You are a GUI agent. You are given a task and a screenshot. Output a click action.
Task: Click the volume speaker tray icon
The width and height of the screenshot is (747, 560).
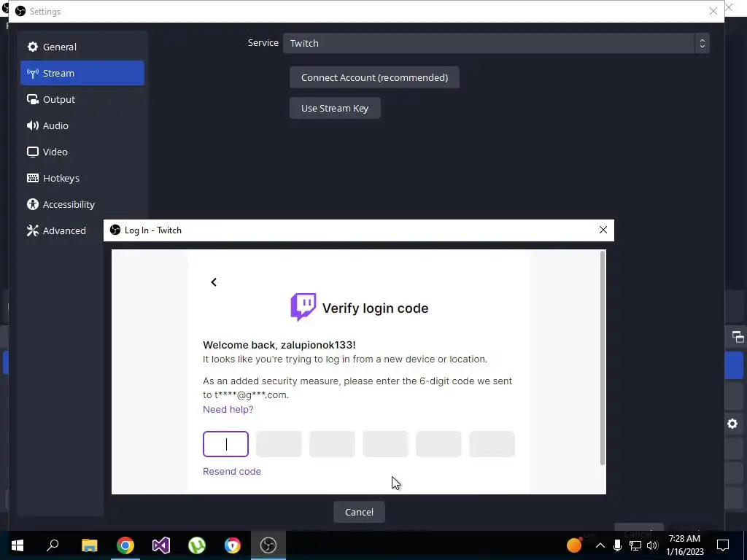click(653, 545)
